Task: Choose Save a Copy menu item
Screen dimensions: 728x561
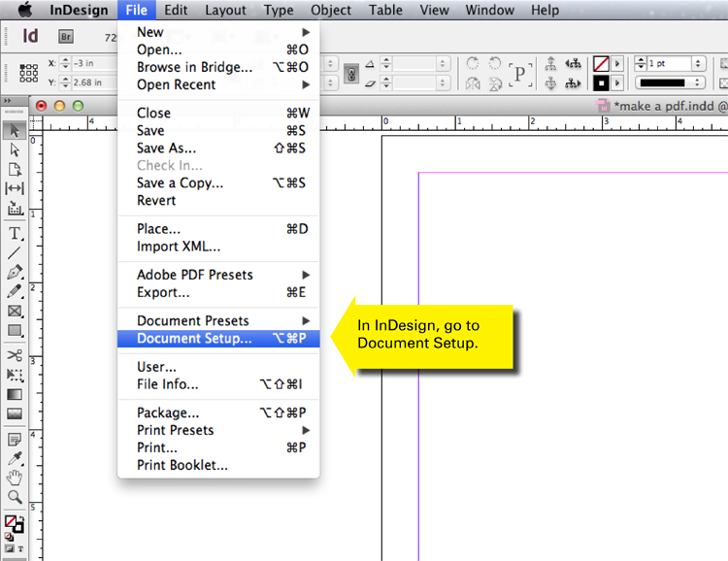Action: coord(218,183)
